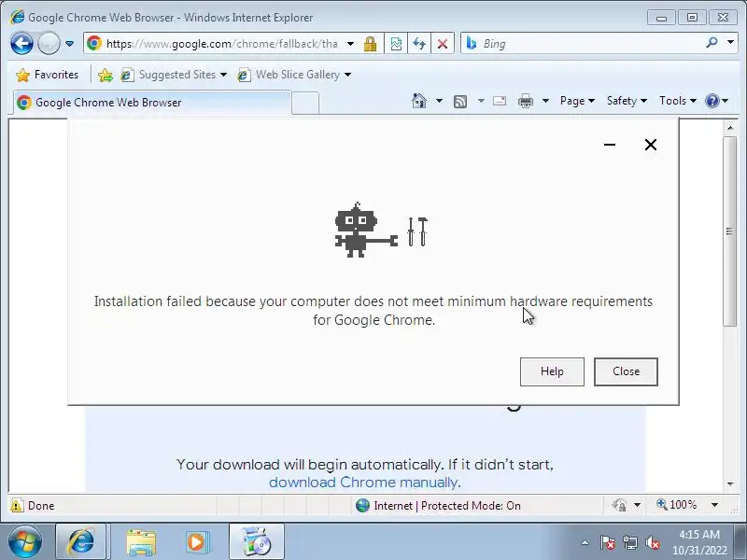Open Suggested Sites favorites link
This screenshot has width=747, height=560.
tap(174, 75)
